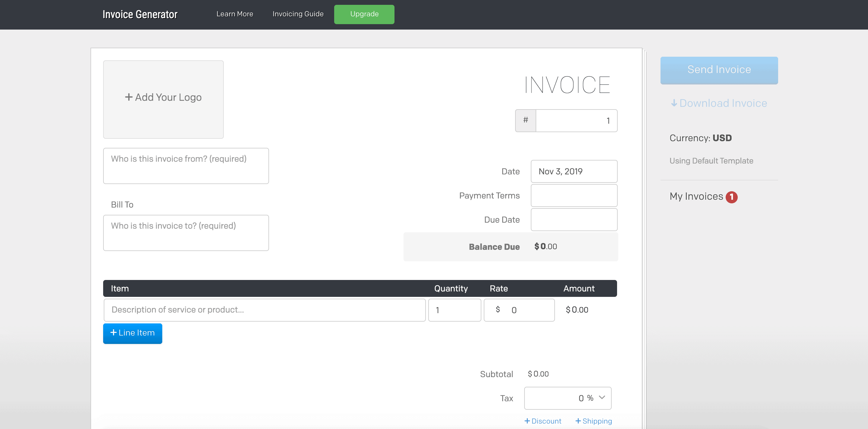The width and height of the screenshot is (868, 429).
Task: Click the Send Invoice button
Action: pyautogui.click(x=719, y=70)
